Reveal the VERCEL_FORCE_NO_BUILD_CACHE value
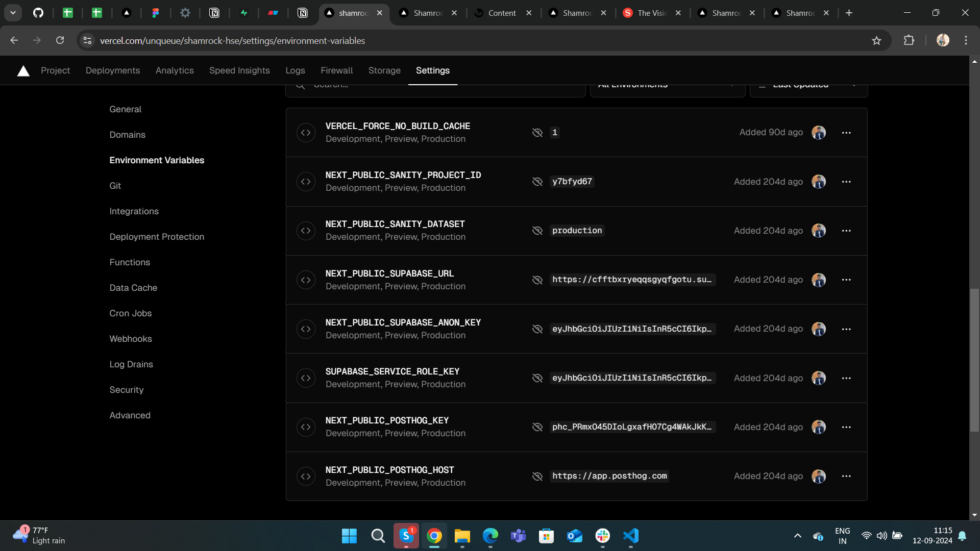Viewport: 980px width, 551px height. coord(537,133)
